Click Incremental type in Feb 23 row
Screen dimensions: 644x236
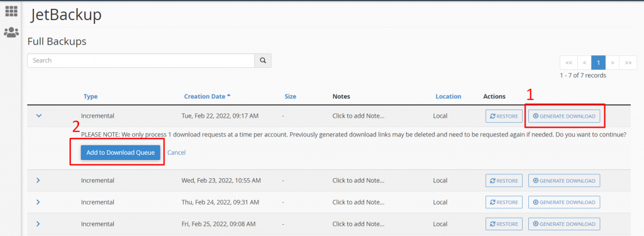[x=97, y=180]
